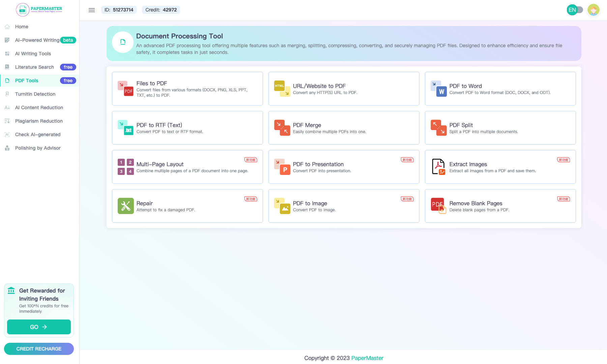Open the user avatar menu

point(593,10)
